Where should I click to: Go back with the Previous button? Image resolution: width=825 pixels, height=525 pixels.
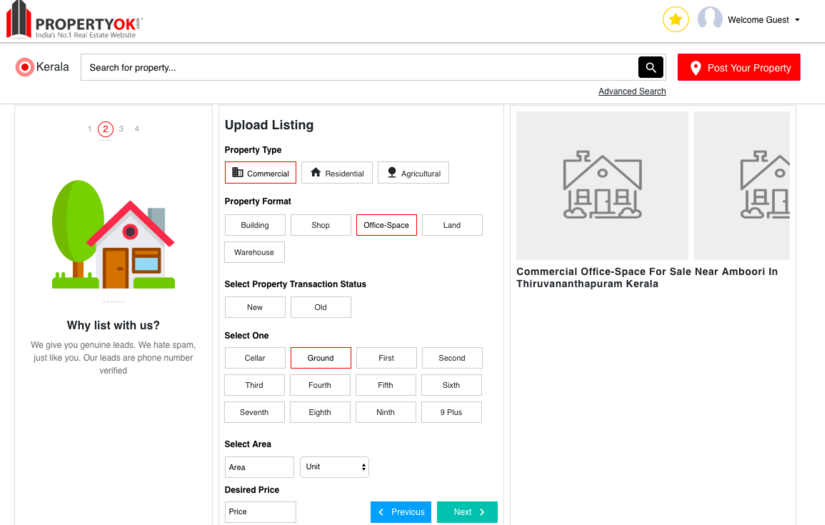pos(400,512)
